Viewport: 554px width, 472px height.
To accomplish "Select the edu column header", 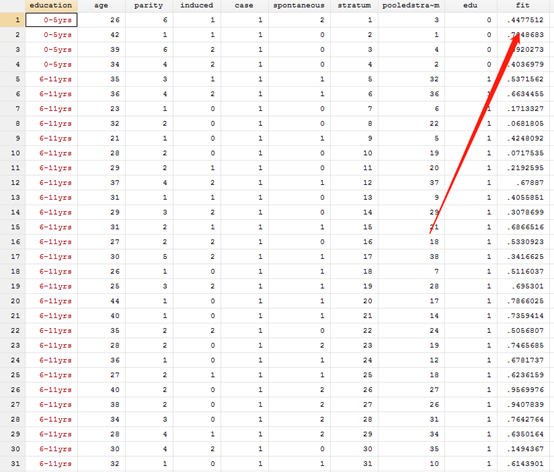I will 471,5.
